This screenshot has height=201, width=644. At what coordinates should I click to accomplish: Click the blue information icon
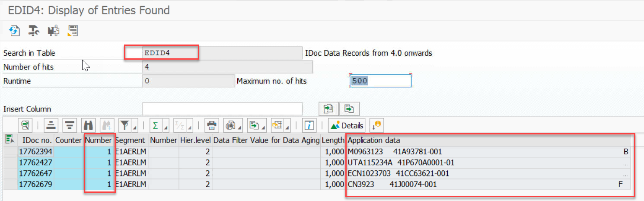(x=309, y=125)
